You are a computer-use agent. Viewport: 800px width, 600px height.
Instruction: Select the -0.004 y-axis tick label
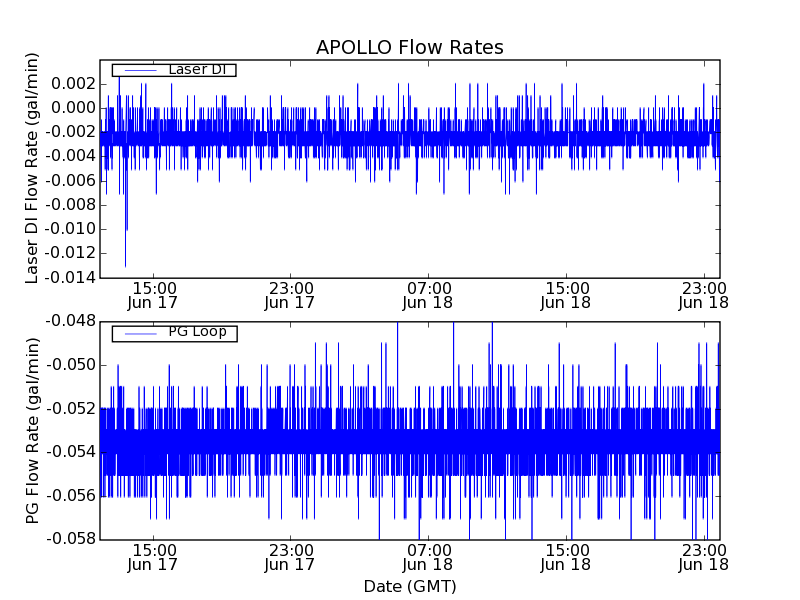pos(71,156)
